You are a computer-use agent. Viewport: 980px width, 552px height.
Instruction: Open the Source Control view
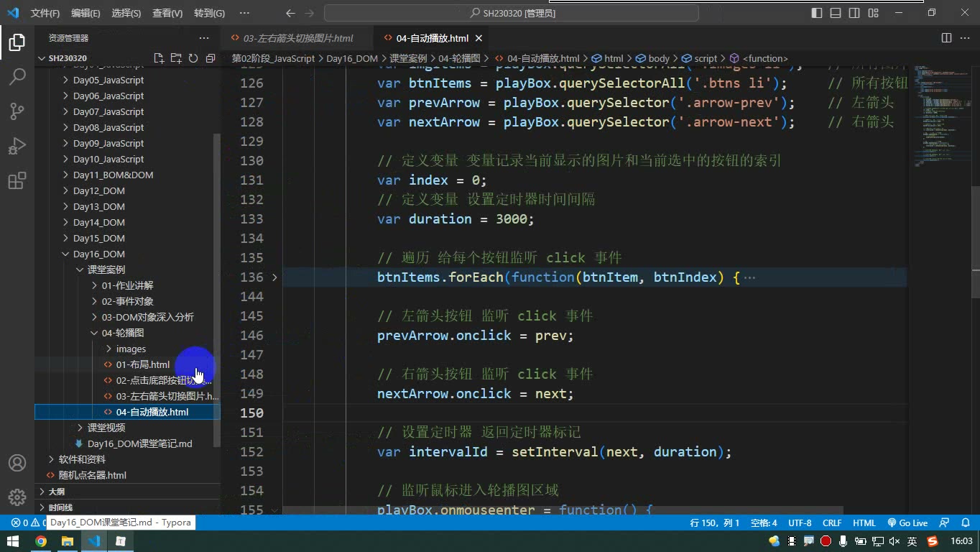17,111
